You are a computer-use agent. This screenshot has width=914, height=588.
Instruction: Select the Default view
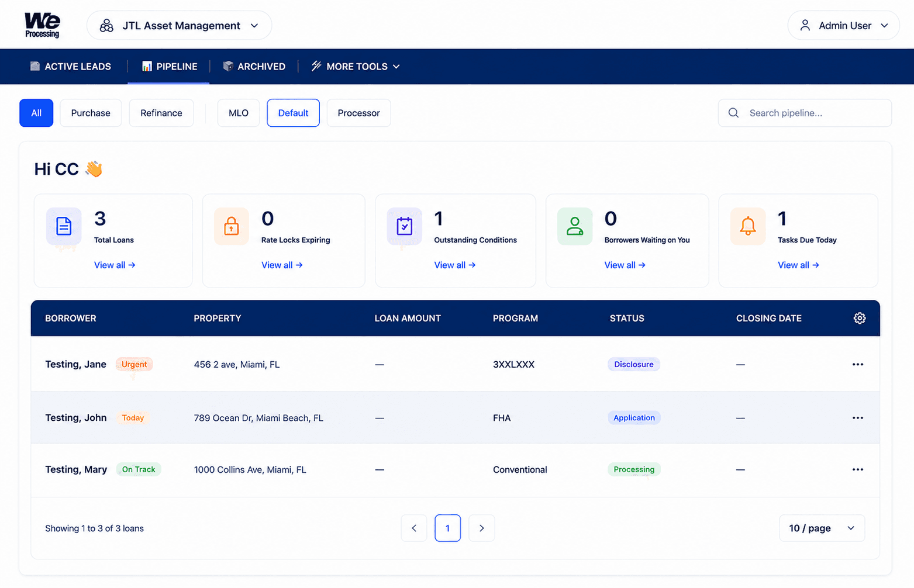293,113
